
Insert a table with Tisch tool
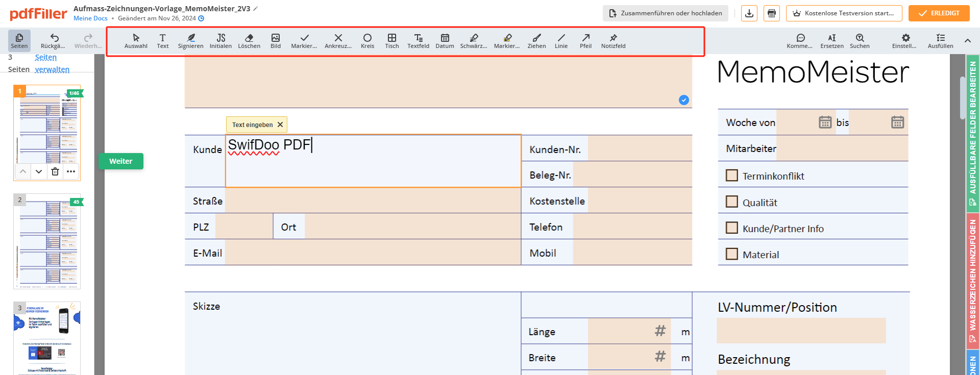(392, 41)
